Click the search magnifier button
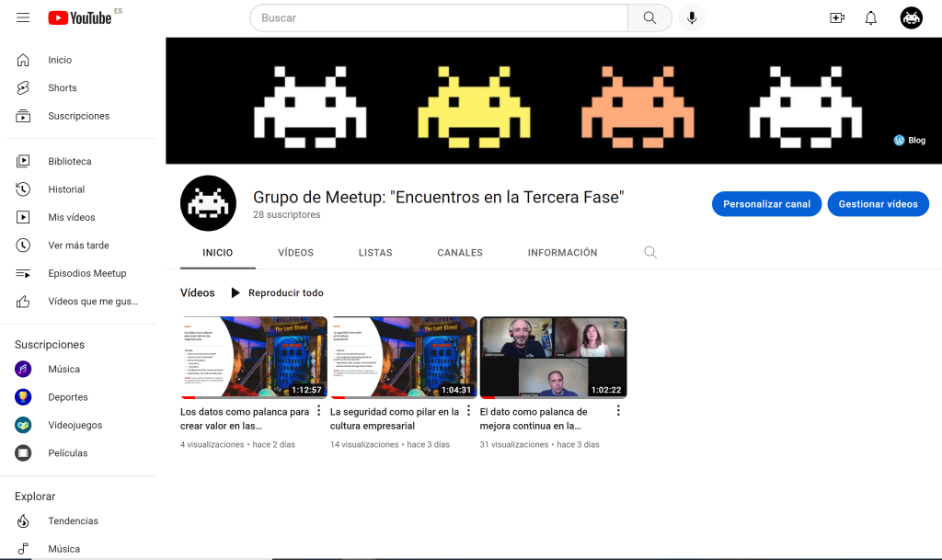 (650, 17)
